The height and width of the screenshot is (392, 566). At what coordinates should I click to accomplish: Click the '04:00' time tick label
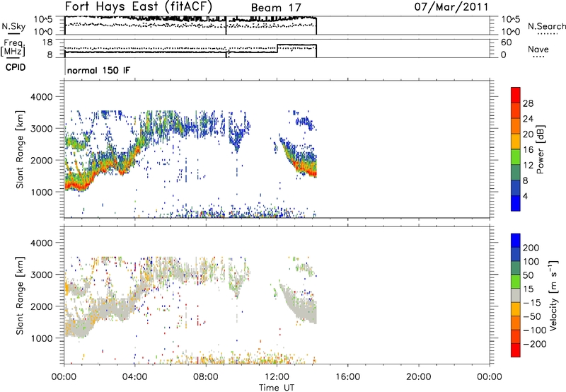click(135, 377)
